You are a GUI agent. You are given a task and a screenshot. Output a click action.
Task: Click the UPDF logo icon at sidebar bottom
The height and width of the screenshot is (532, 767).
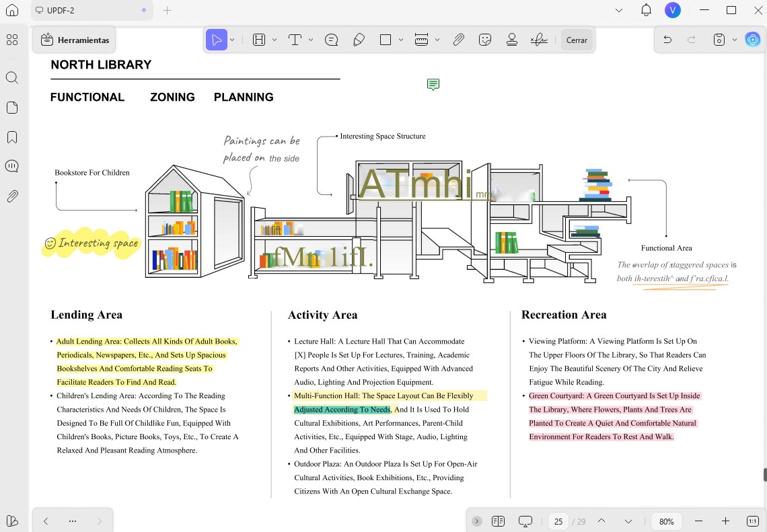[12, 521]
